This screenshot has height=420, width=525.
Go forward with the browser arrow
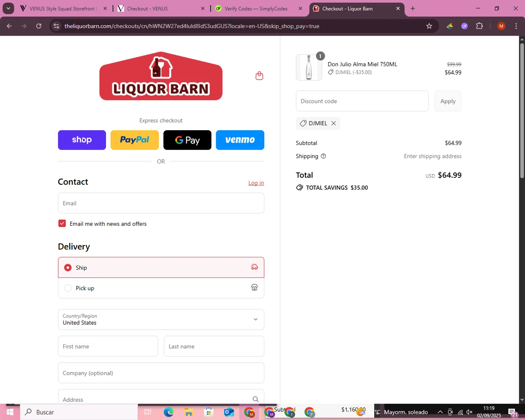[24, 26]
